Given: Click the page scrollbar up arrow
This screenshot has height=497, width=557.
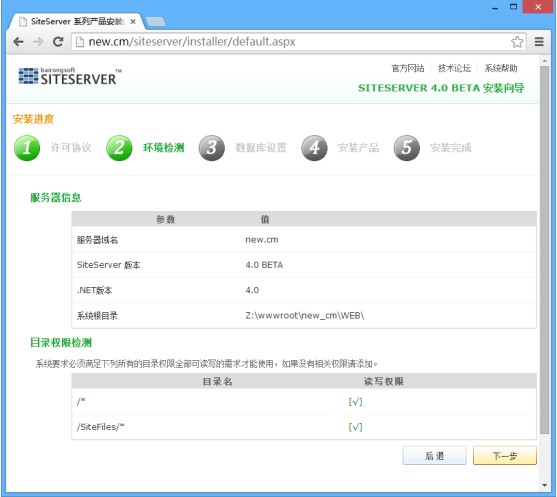Looking at the screenshot, I should pyautogui.click(x=544, y=61).
